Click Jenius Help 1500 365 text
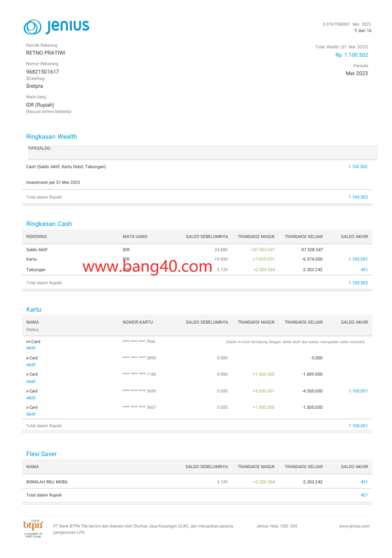 pos(276,526)
